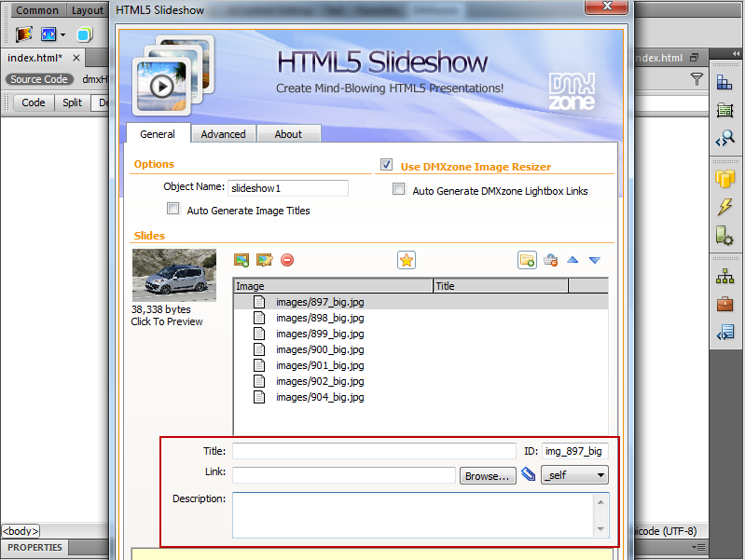The height and width of the screenshot is (560, 745).
Task: Click the Link input field
Action: (344, 475)
